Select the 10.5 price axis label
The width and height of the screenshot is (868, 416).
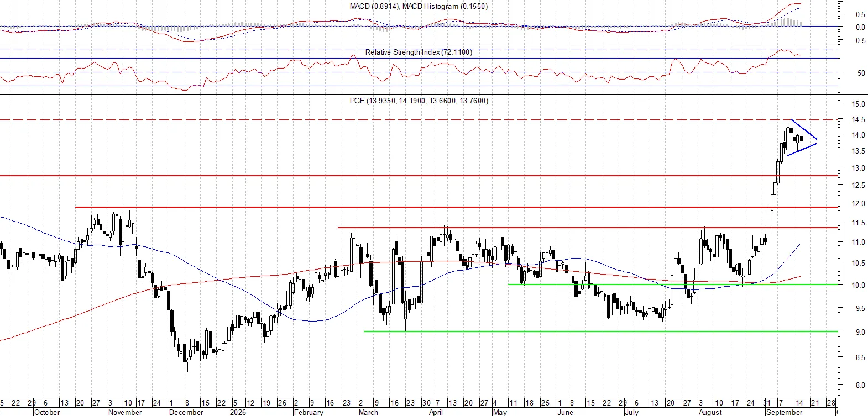(x=858, y=263)
